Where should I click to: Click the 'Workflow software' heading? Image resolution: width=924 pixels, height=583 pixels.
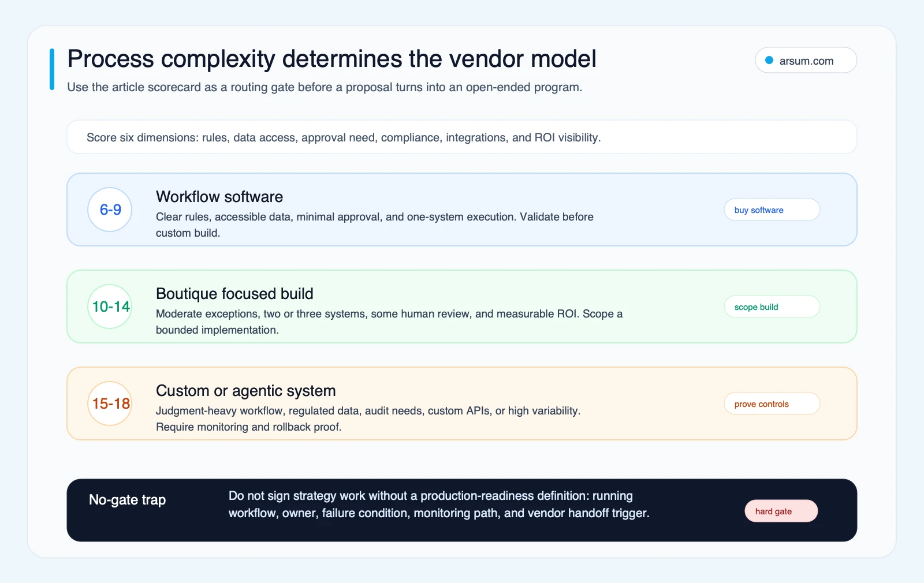coord(219,197)
